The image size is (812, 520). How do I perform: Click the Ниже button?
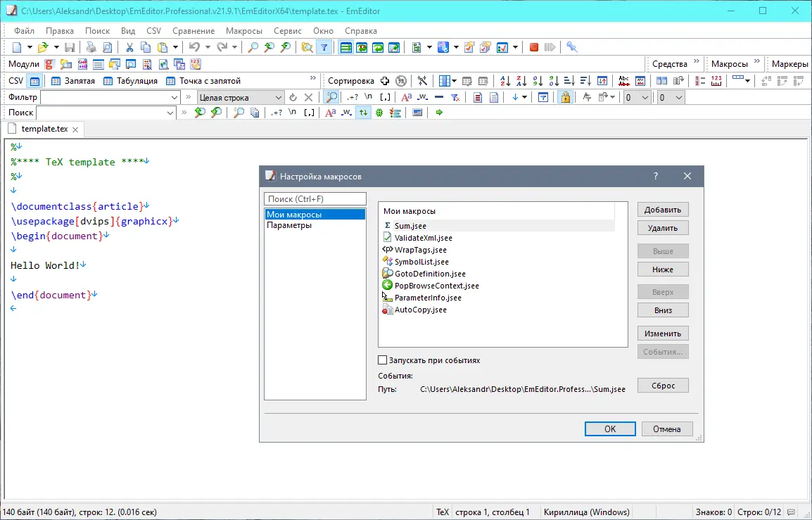click(x=663, y=269)
